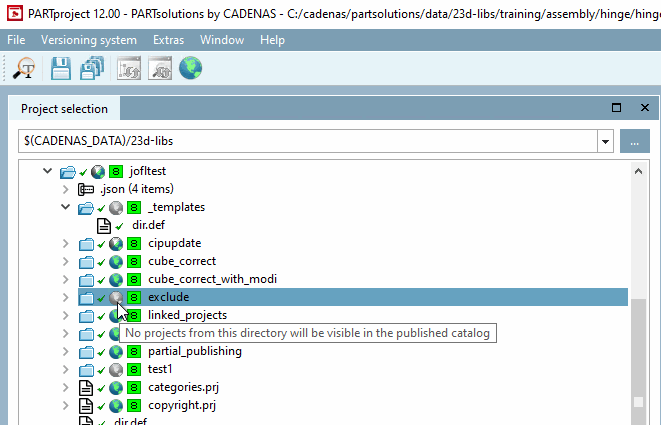Close the Project selection panel
661x425 pixels.
pos(645,108)
